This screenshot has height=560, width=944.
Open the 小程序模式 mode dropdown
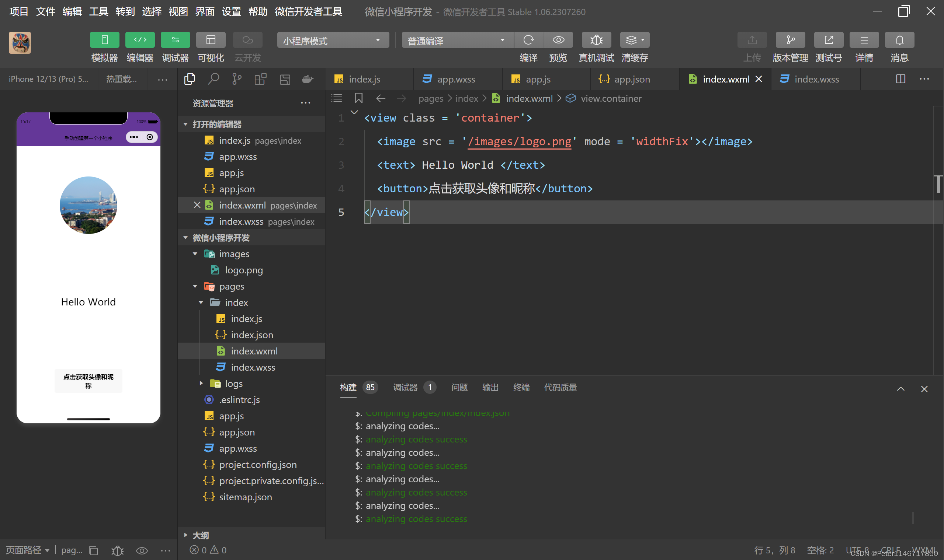333,41
